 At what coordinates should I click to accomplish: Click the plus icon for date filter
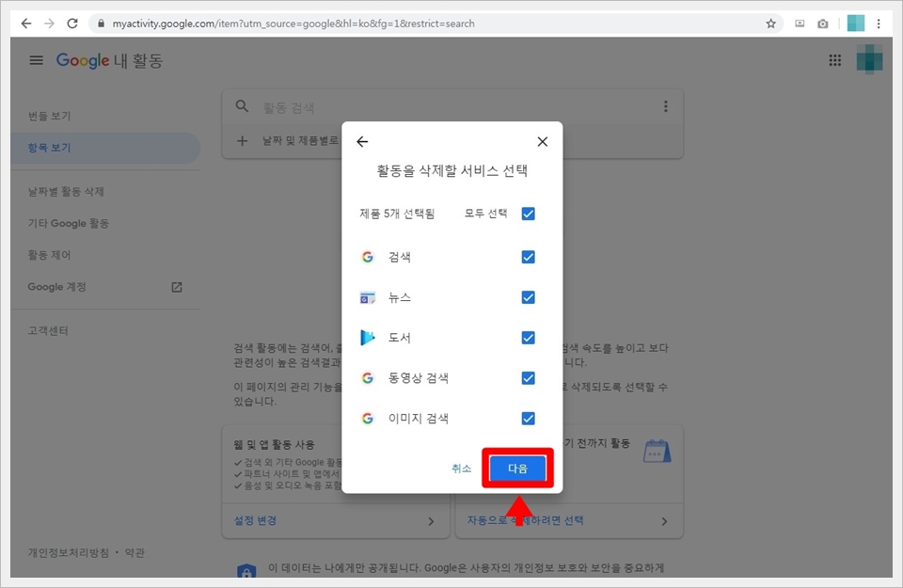point(242,140)
